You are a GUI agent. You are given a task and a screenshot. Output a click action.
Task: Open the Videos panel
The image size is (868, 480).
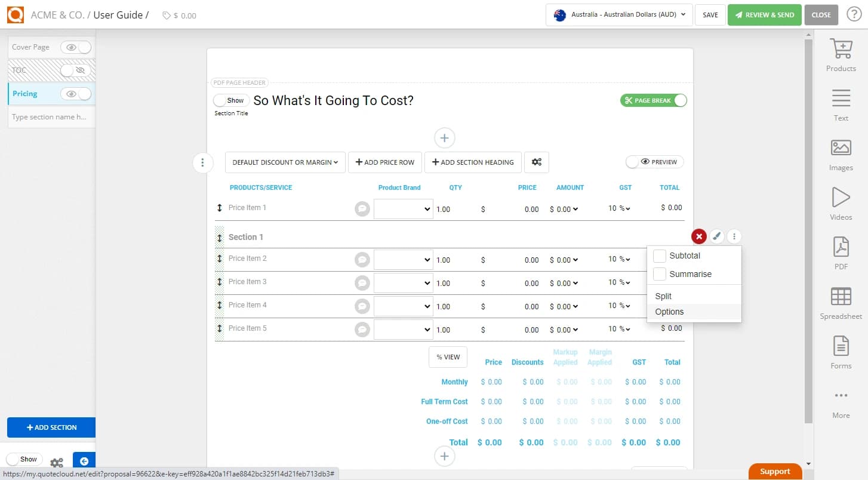(x=841, y=204)
